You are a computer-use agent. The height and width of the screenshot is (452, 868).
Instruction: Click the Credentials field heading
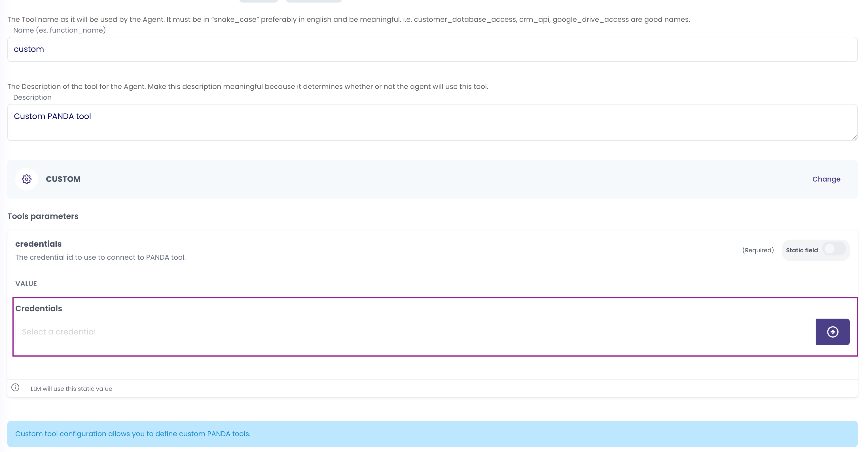pyautogui.click(x=39, y=308)
